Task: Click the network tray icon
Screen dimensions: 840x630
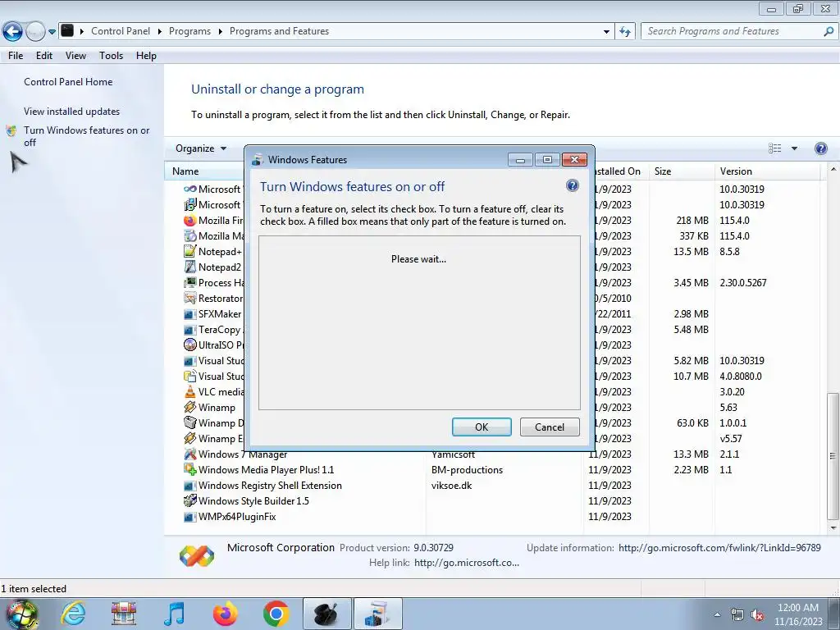Action: 737,615
